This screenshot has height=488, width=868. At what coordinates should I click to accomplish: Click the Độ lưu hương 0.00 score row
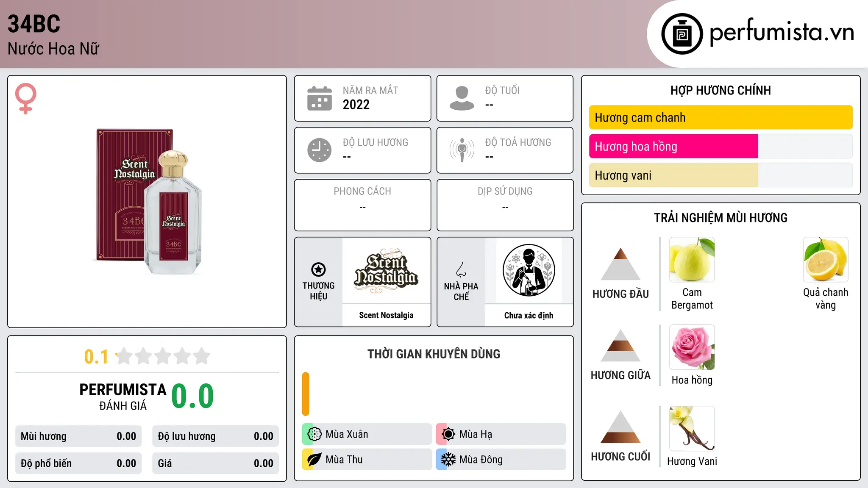215,436
